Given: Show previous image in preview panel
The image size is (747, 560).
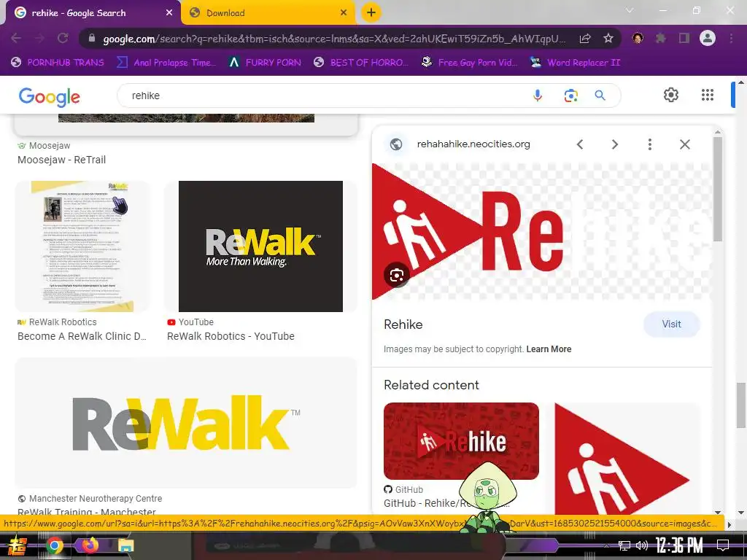Looking at the screenshot, I should tap(580, 144).
